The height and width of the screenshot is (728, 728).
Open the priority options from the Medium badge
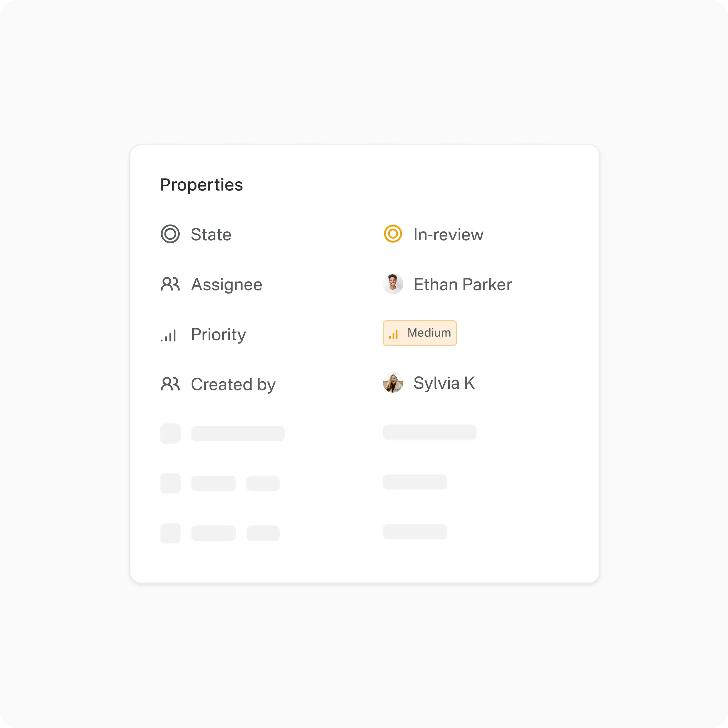(x=419, y=333)
